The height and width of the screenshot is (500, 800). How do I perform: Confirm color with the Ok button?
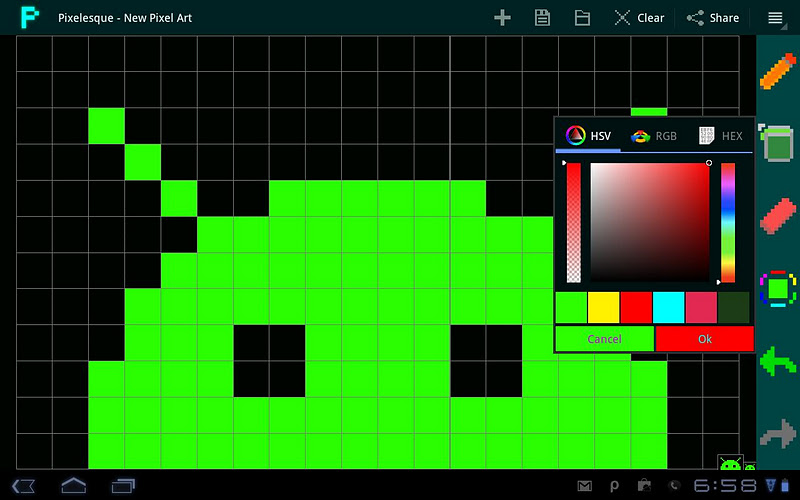(705, 339)
